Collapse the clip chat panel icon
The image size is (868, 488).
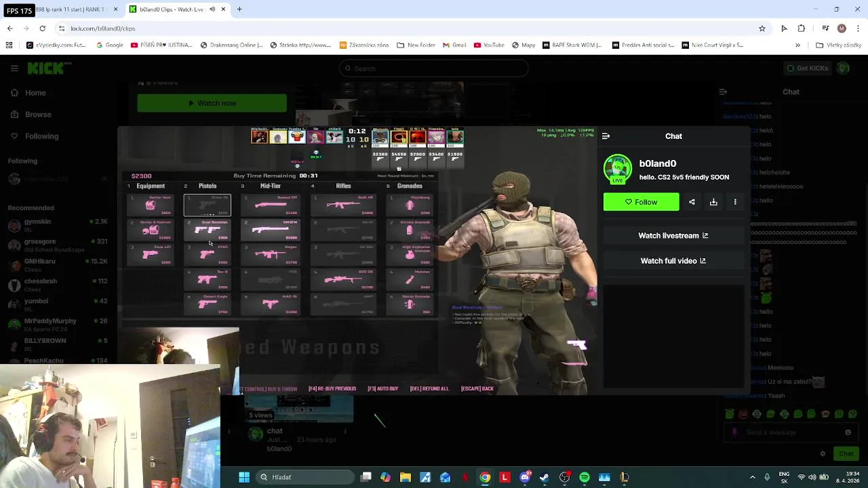tap(606, 136)
